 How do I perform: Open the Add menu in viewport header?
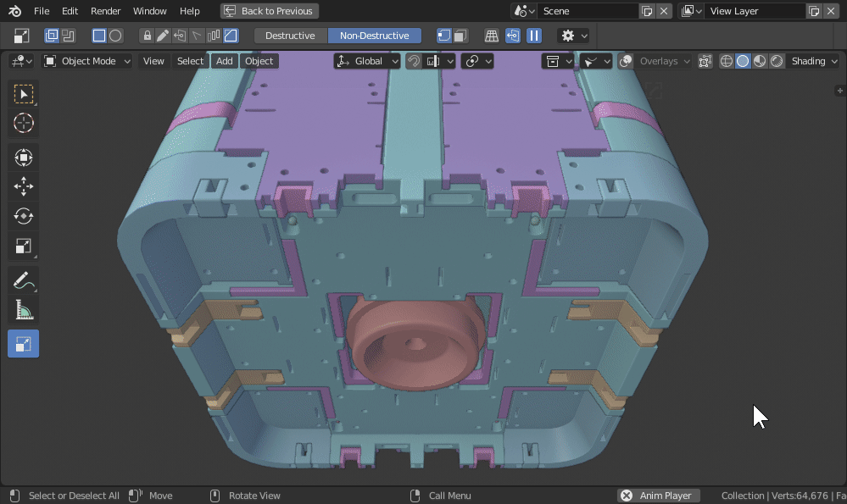pyautogui.click(x=224, y=61)
